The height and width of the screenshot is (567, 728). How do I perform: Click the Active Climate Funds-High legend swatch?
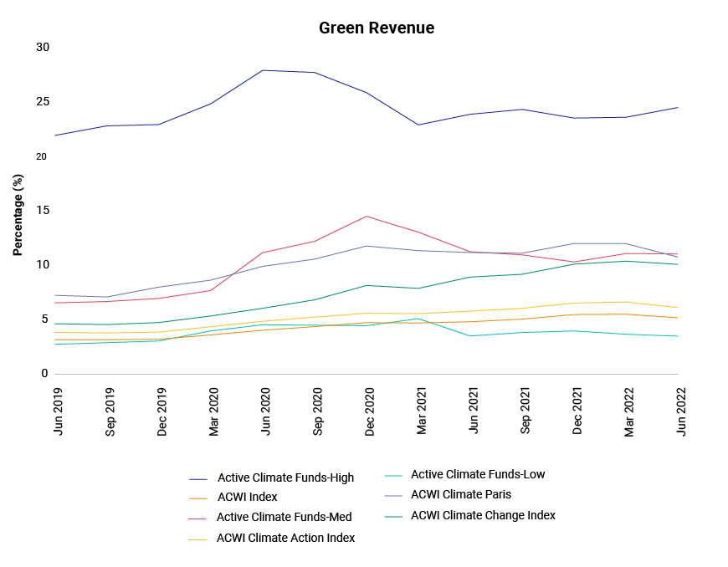198,479
